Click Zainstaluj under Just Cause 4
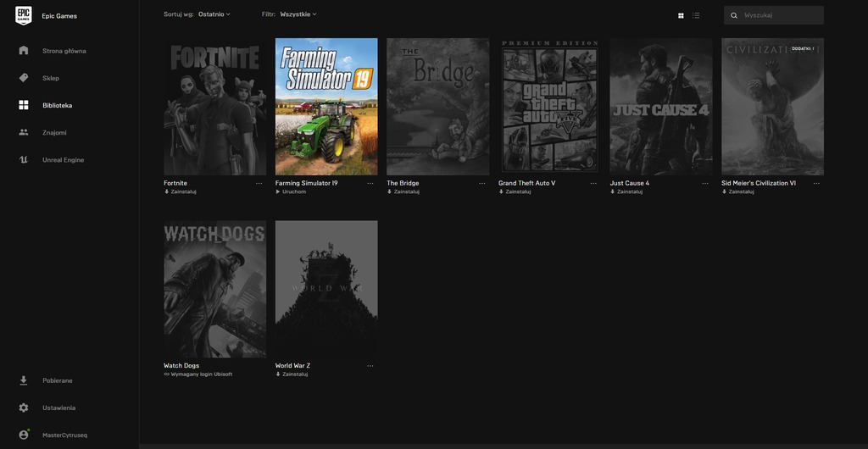 [x=626, y=191]
